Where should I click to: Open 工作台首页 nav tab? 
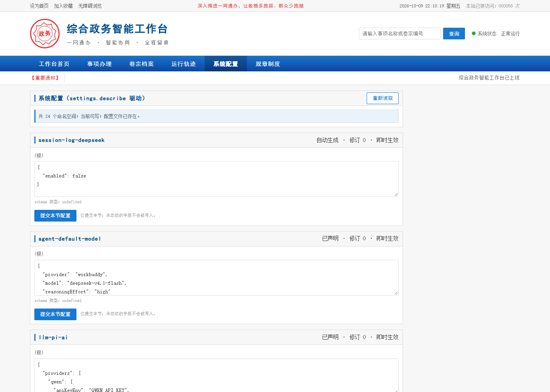pos(54,64)
